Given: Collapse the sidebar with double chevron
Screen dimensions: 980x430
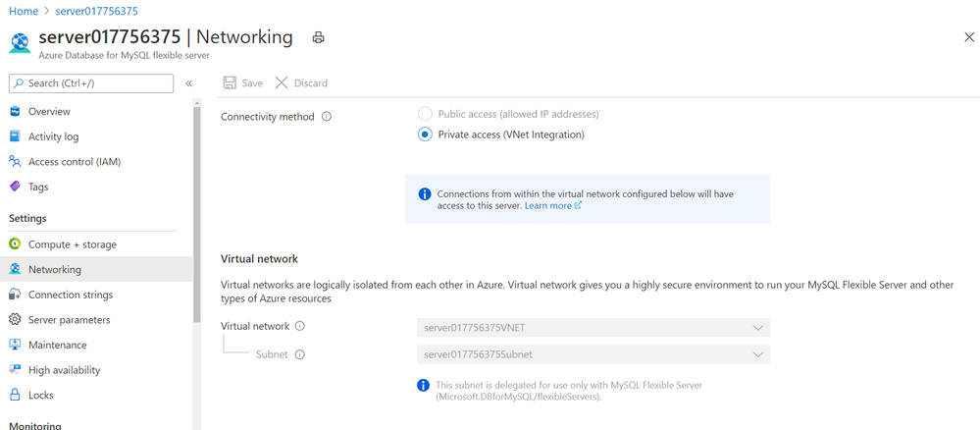Looking at the screenshot, I should click(x=188, y=83).
